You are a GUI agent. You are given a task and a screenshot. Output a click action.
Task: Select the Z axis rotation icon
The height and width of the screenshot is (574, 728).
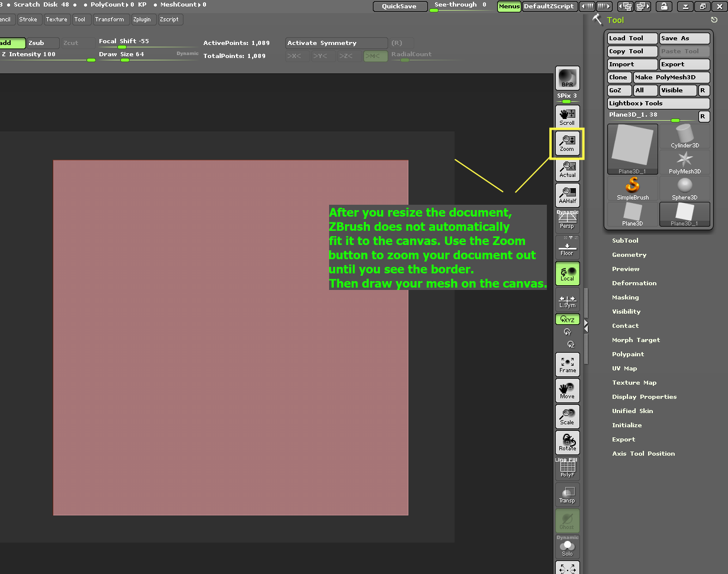(570, 344)
